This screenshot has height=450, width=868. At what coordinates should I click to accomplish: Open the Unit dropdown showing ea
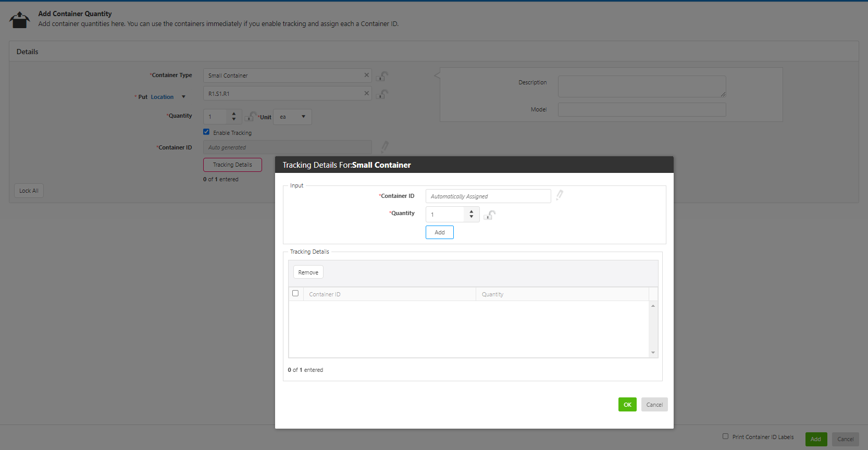tap(292, 117)
